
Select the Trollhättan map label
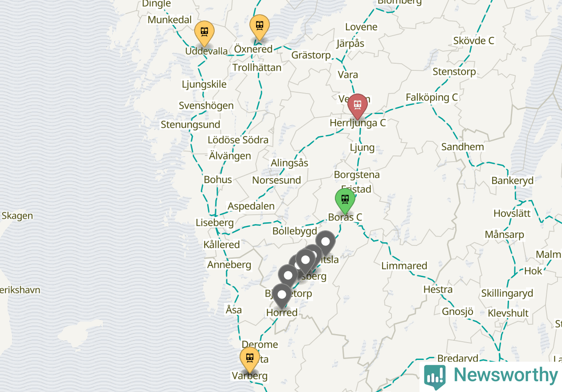click(257, 68)
